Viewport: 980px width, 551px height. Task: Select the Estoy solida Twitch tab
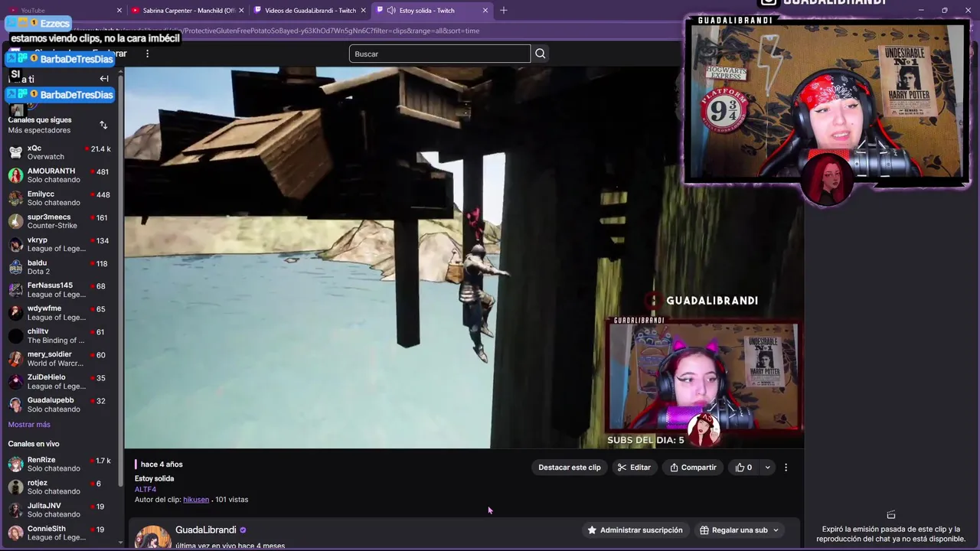pyautogui.click(x=433, y=11)
